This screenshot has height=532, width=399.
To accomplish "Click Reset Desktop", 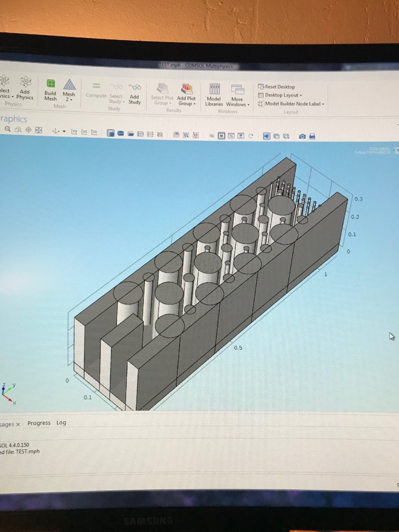I will click(276, 87).
